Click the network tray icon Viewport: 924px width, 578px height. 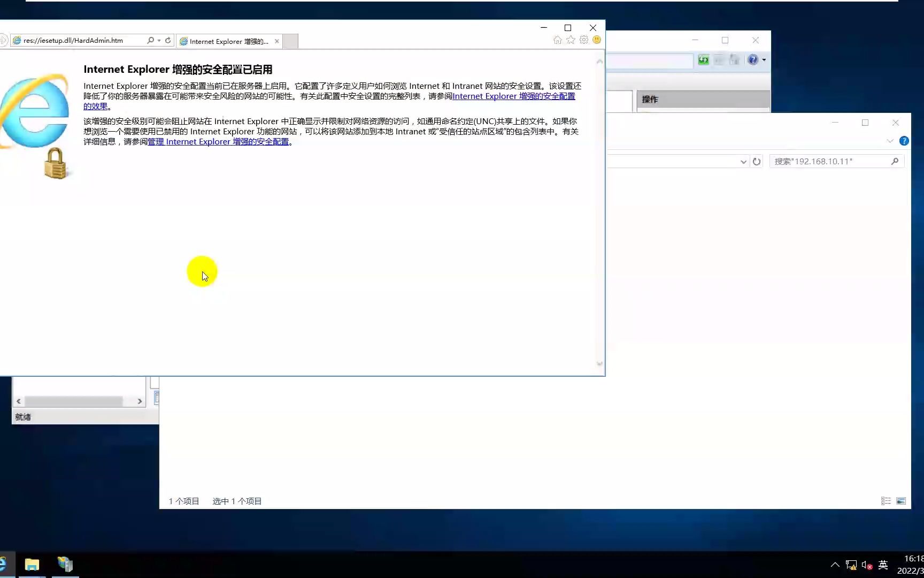click(x=851, y=565)
